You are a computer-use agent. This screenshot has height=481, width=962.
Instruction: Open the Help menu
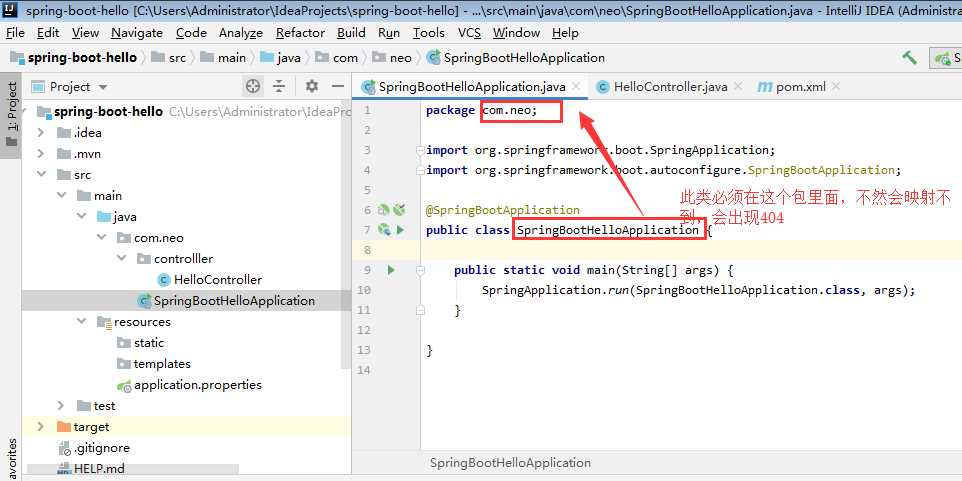(565, 33)
